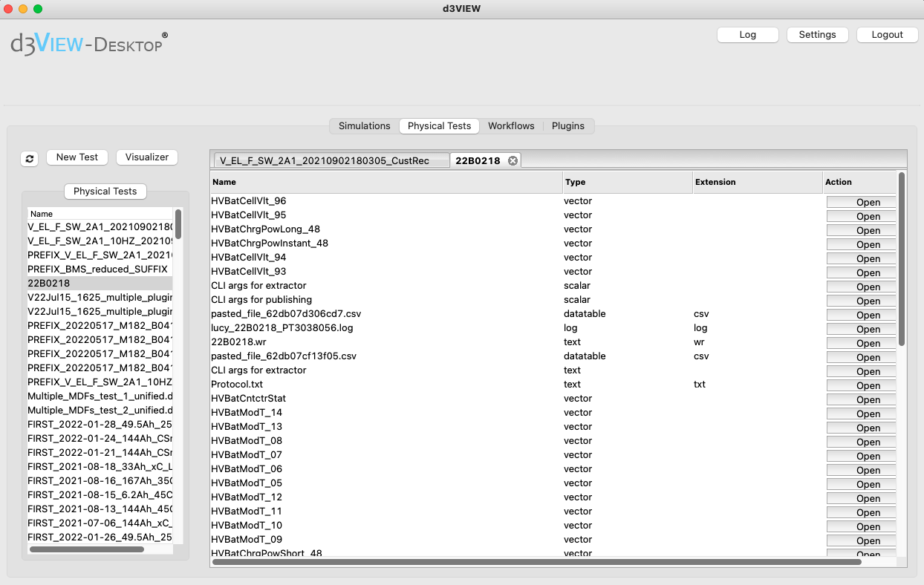Create a New Test
Image resolution: width=924 pixels, height=585 pixels.
77,157
